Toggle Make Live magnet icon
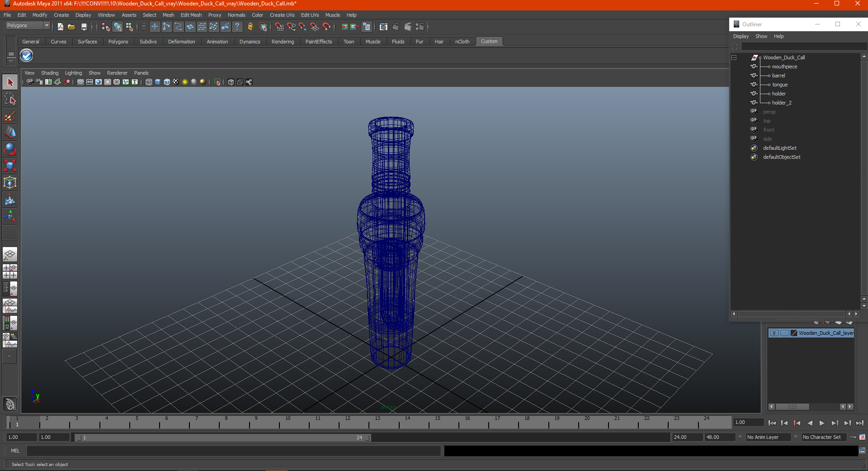868x471 pixels. coord(326,27)
